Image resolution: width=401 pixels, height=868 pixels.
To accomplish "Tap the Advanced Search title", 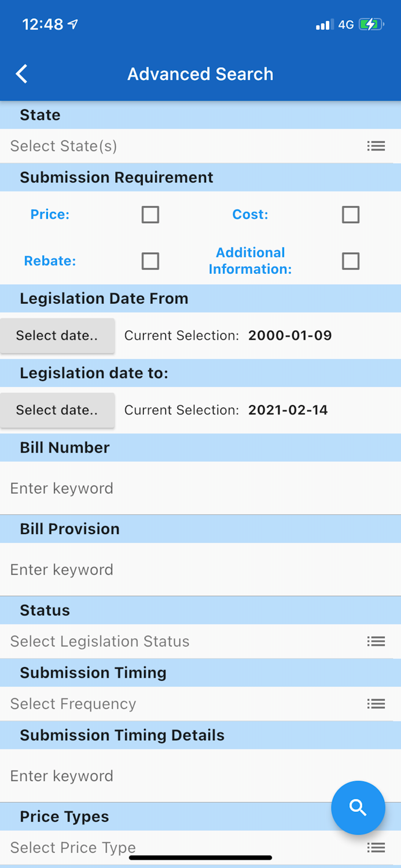I will (200, 73).
